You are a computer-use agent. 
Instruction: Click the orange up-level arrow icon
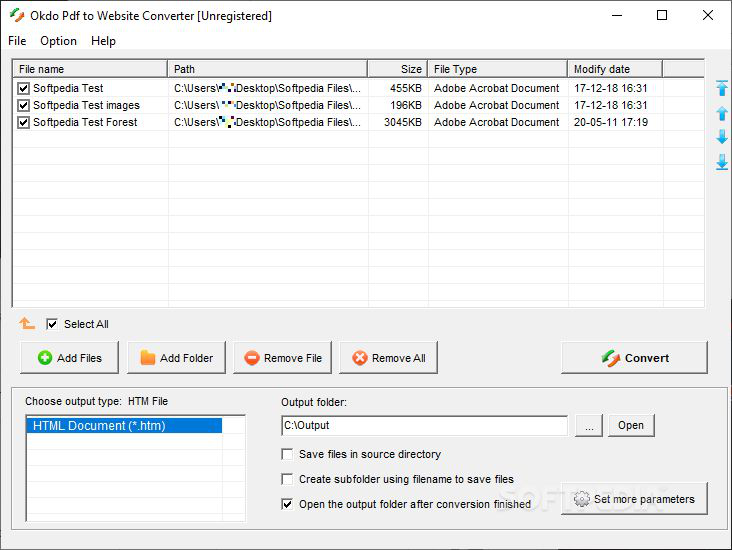27,324
